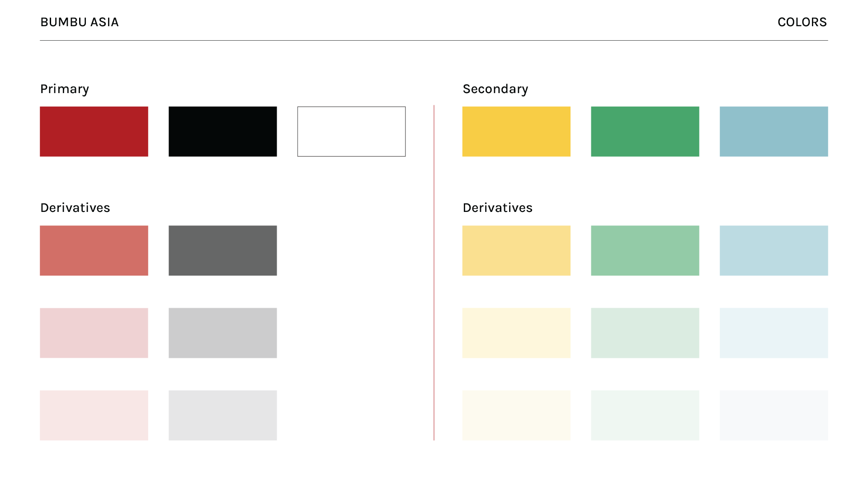
Task: Pick the white outlined primary swatch
Action: [x=351, y=131]
